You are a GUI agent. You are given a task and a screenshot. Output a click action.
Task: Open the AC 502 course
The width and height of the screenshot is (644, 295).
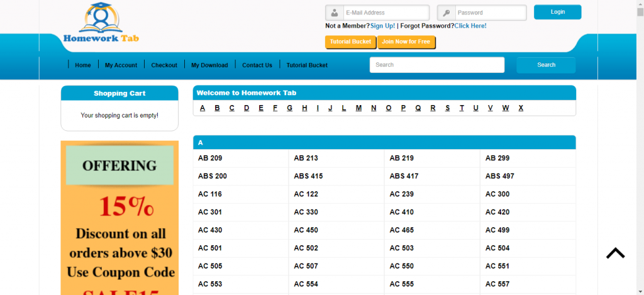[306, 248]
